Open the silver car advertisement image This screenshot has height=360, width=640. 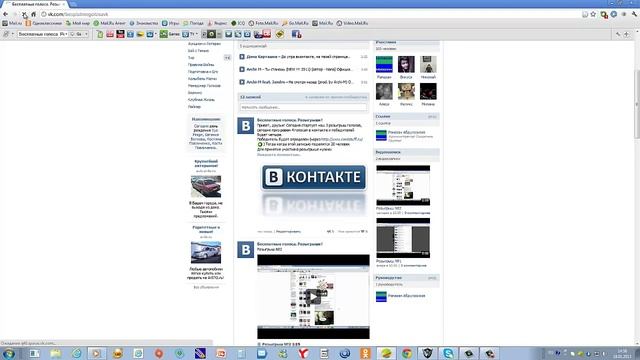206,252
